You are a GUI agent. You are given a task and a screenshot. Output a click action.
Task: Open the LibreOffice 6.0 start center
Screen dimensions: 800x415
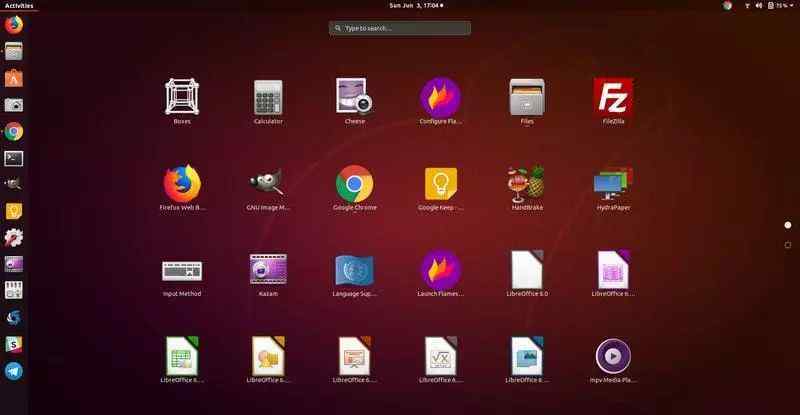[527, 274]
